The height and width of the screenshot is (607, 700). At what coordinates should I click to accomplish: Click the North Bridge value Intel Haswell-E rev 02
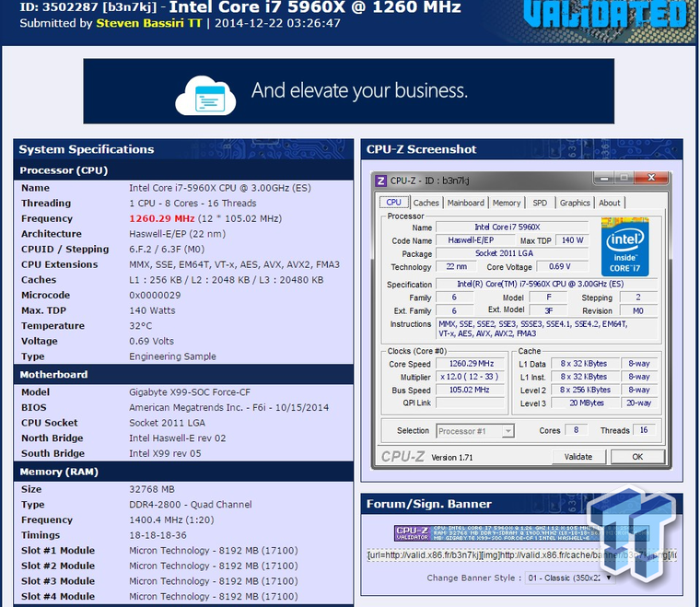[x=178, y=438]
